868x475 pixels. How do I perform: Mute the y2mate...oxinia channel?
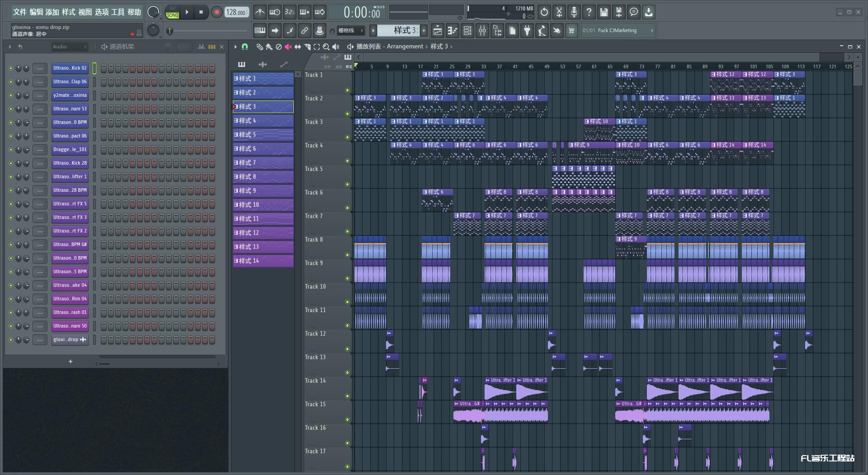(x=11, y=95)
